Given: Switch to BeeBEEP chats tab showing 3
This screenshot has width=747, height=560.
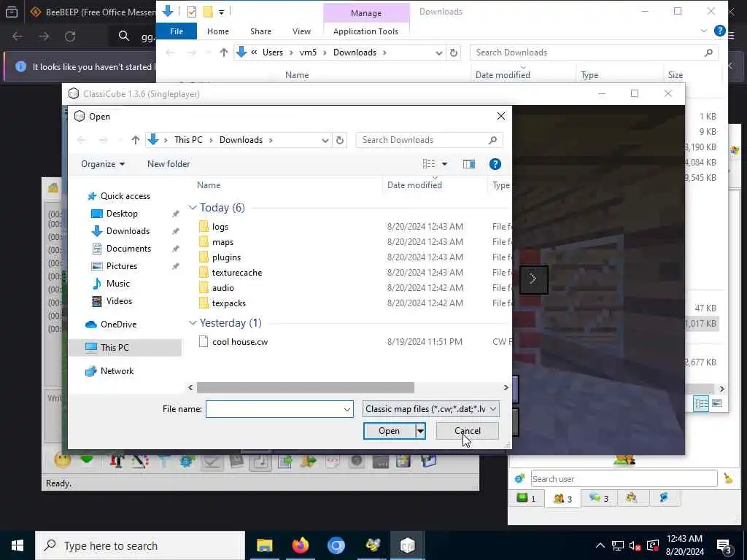Looking at the screenshot, I should (599, 499).
